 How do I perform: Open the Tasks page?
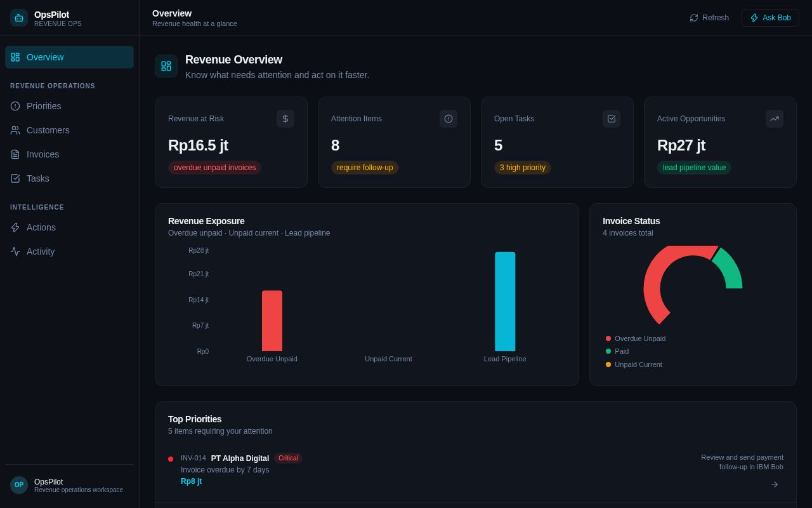[70, 178]
